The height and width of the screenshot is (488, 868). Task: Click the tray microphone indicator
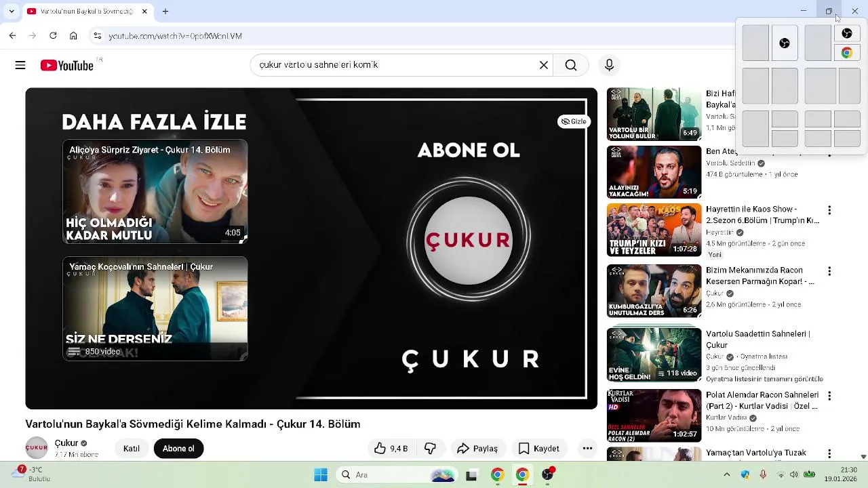pyautogui.click(x=763, y=474)
